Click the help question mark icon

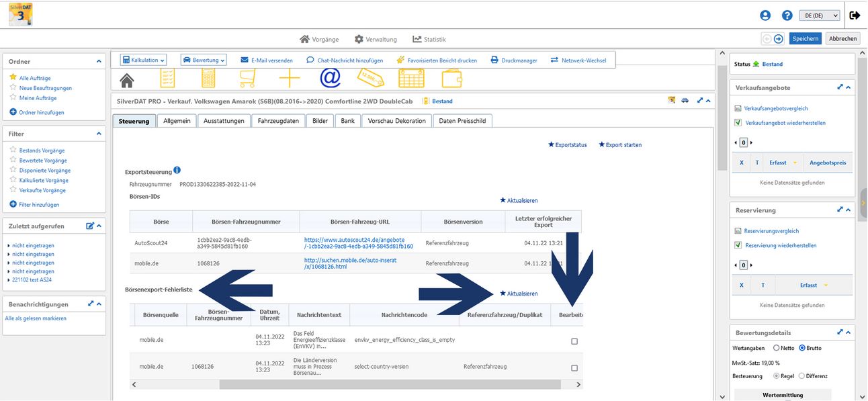click(787, 15)
